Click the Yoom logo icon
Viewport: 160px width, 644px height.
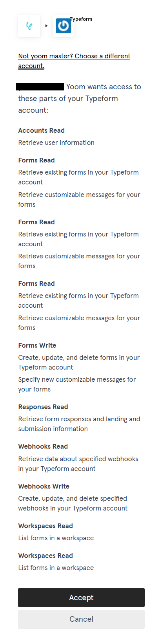pyautogui.click(x=29, y=26)
